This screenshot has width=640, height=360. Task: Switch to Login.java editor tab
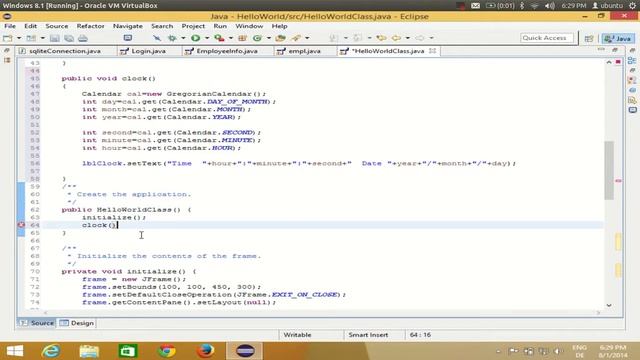149,51
